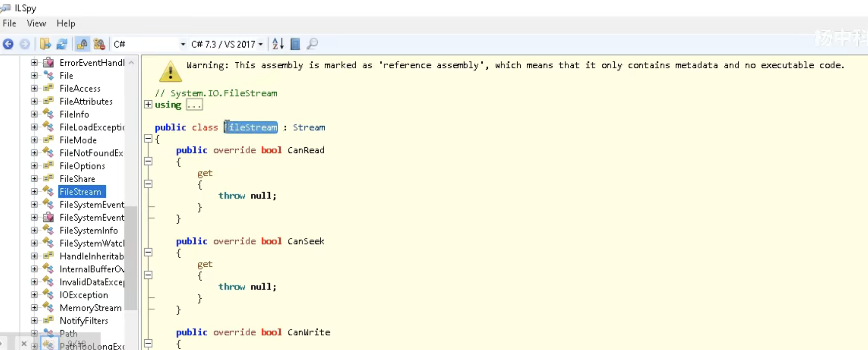
Task: Expand the FileStream tree node
Action: [x=35, y=192]
